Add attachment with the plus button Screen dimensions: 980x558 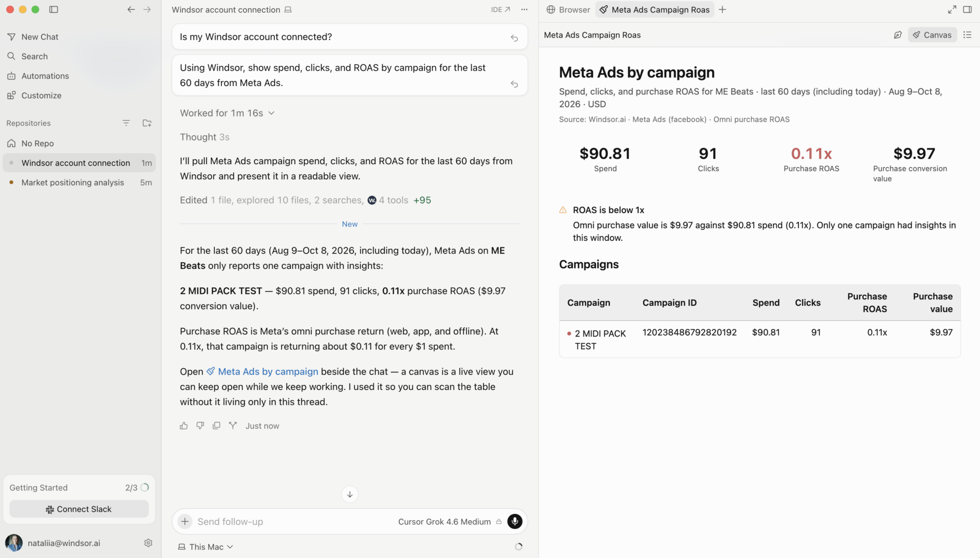coord(185,521)
